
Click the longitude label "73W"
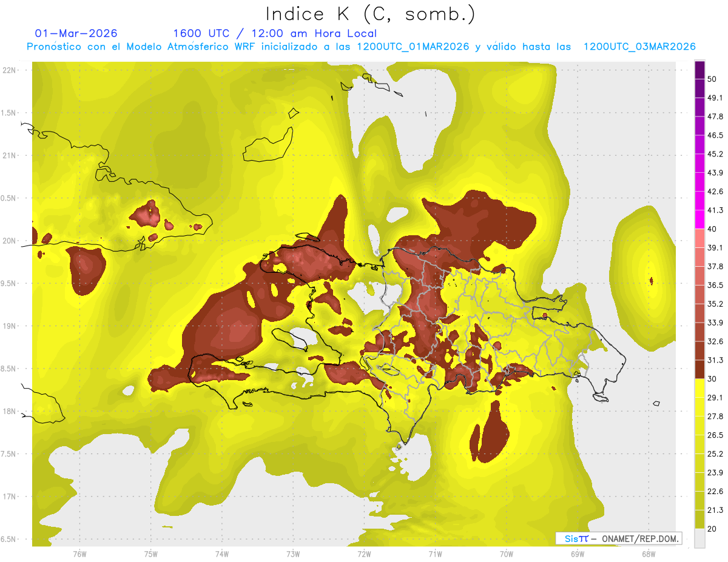[x=293, y=554]
